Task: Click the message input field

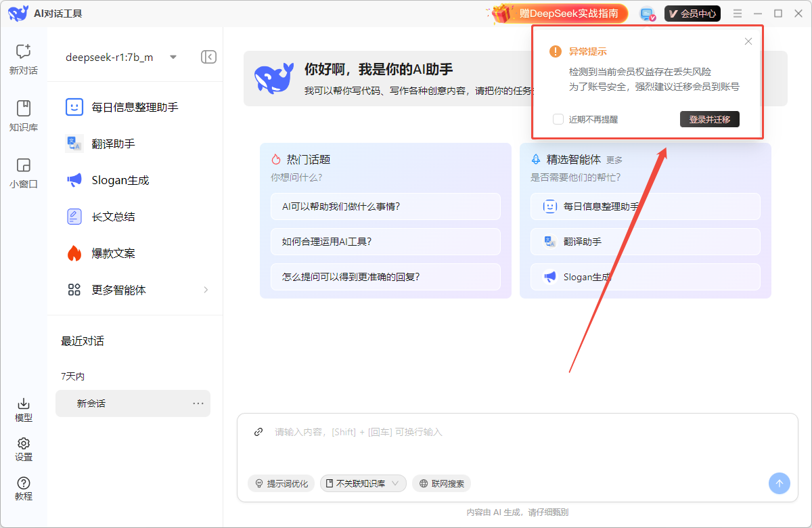Action: point(474,431)
